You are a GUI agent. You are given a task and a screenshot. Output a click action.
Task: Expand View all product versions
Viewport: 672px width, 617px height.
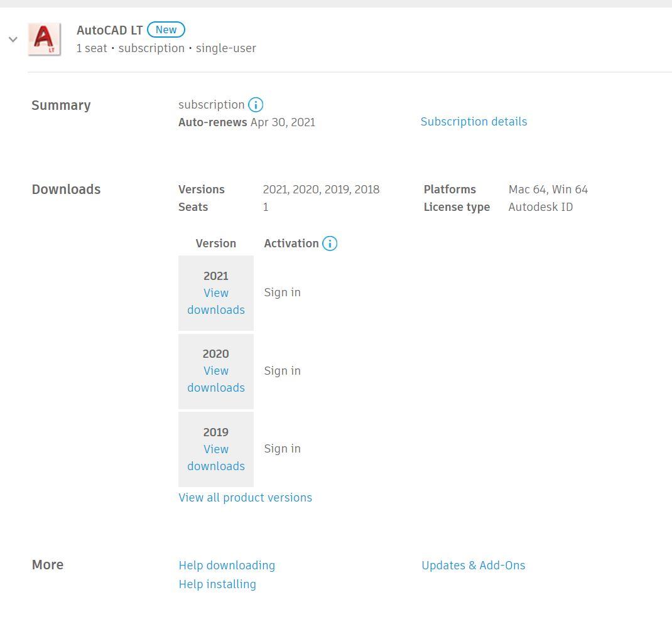245,497
